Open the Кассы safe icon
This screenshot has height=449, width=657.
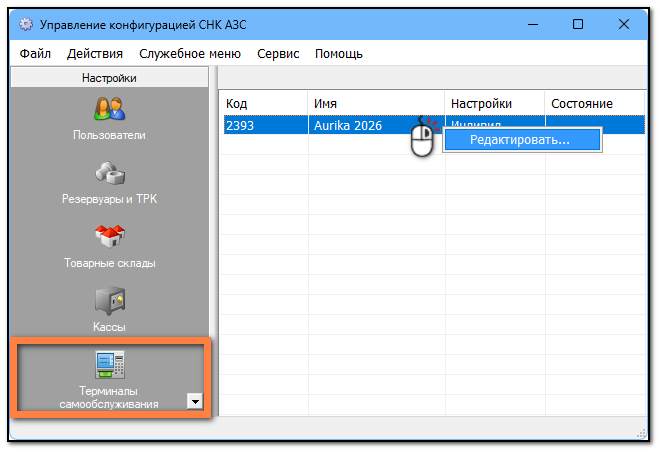(x=109, y=300)
